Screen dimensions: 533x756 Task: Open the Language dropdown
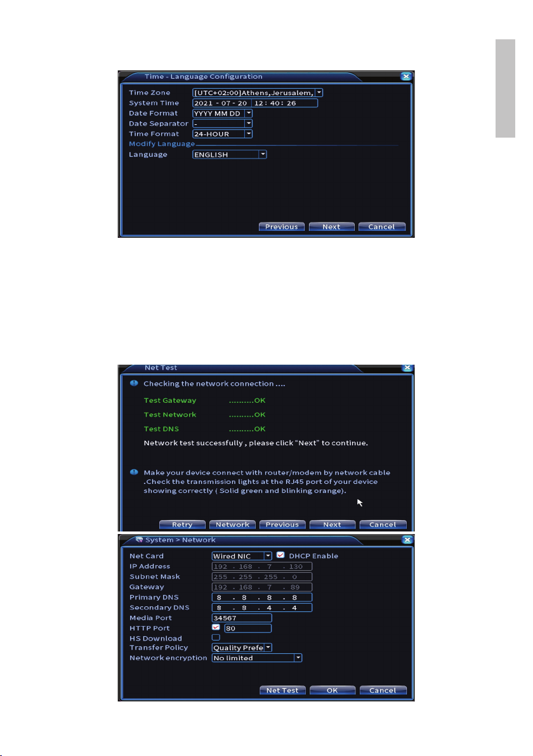click(x=263, y=154)
